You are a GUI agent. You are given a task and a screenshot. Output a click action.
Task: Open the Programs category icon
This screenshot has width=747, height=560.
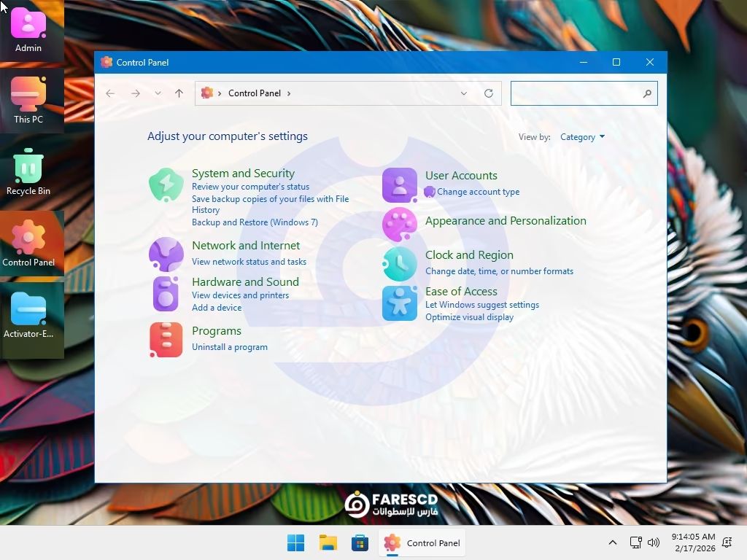(166, 339)
